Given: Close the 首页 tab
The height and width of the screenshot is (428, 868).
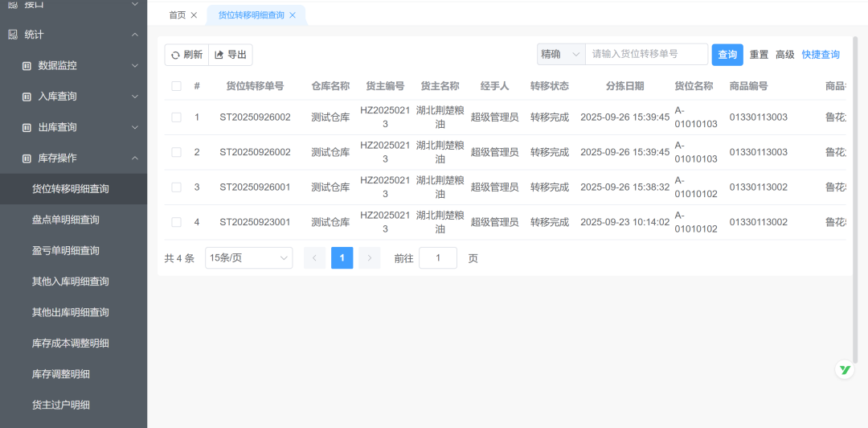Looking at the screenshot, I should tap(194, 15).
